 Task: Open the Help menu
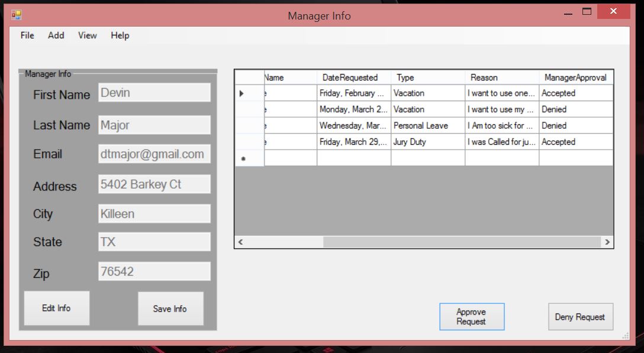coord(120,35)
